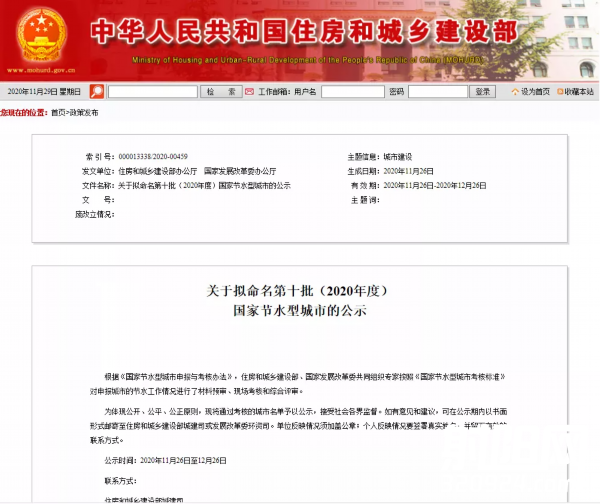The height and width of the screenshot is (504, 600).
Task: Focus the site search input field
Action: point(153,92)
